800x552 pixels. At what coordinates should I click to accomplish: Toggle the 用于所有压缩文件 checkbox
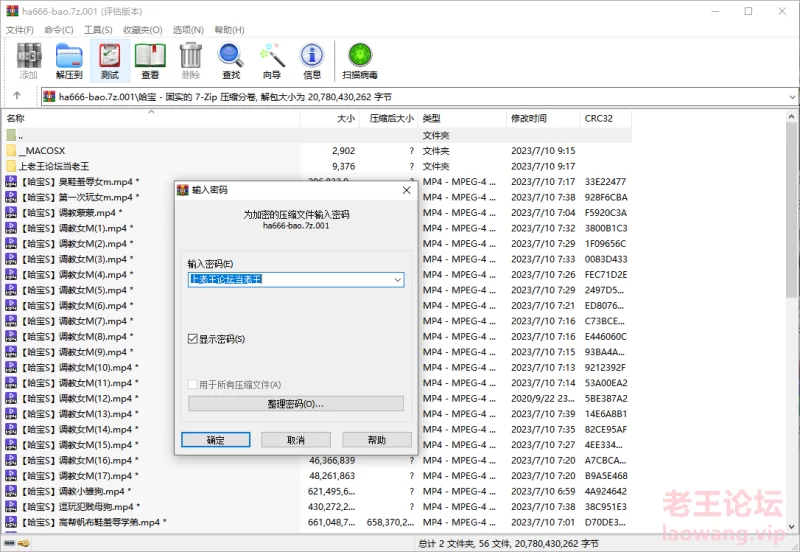192,384
